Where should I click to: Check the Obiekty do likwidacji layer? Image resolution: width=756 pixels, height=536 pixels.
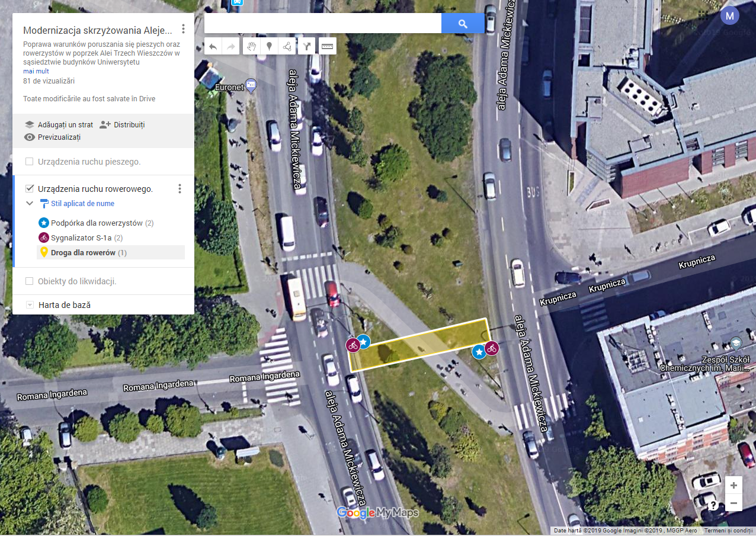pos(30,281)
